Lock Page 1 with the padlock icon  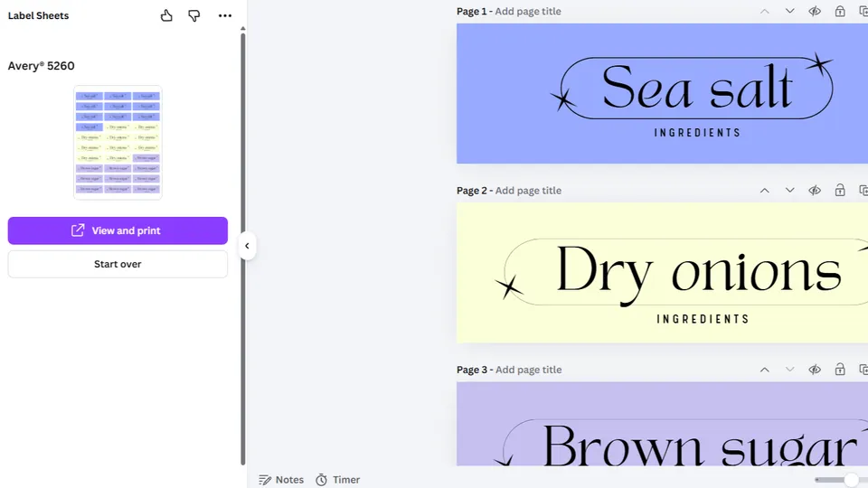click(840, 11)
